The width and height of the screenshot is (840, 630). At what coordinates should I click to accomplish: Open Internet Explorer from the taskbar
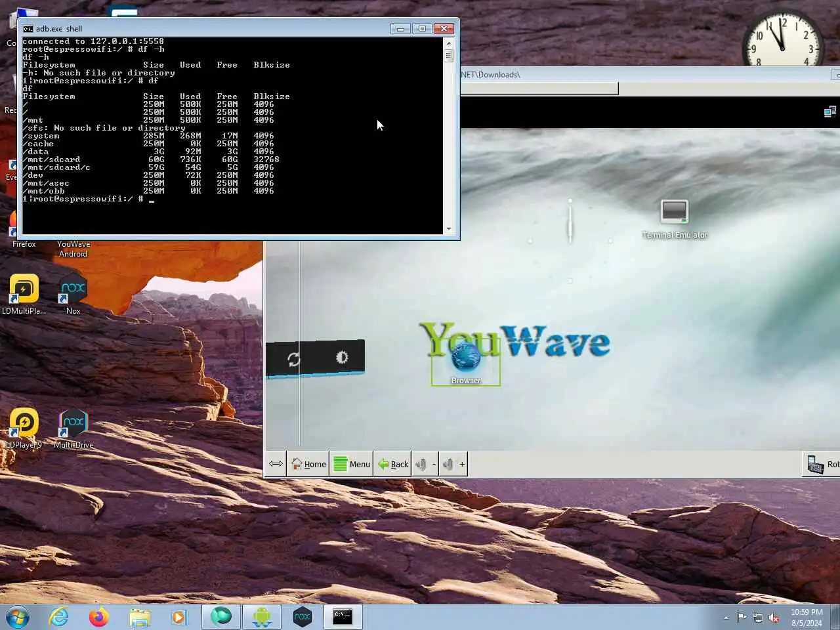59,617
